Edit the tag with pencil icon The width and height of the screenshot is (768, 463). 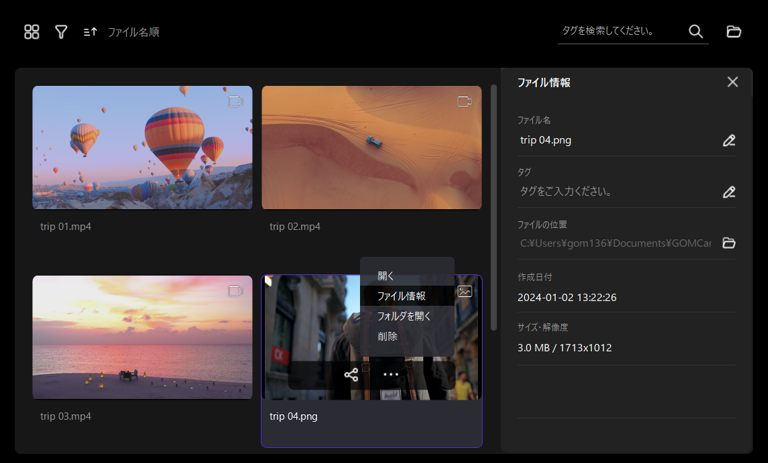point(729,192)
